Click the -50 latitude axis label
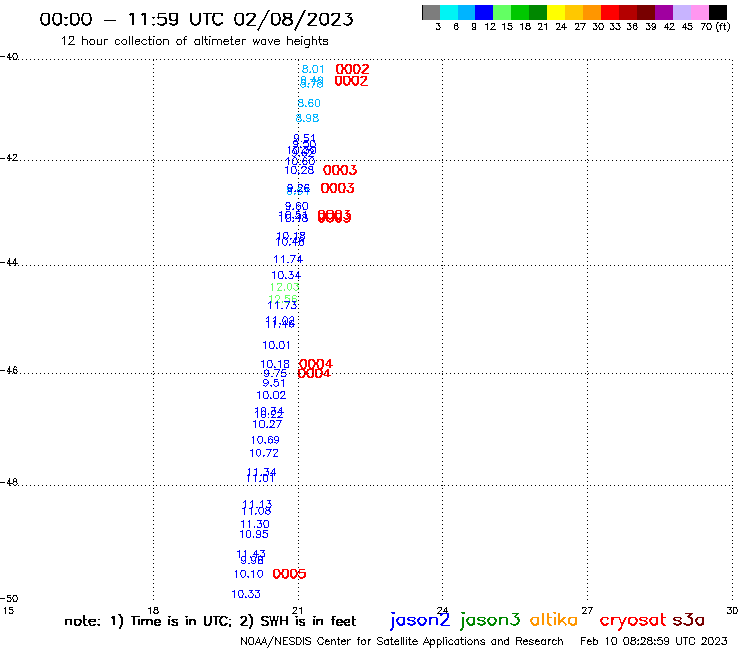This screenshot has width=740, height=650. tap(9, 599)
